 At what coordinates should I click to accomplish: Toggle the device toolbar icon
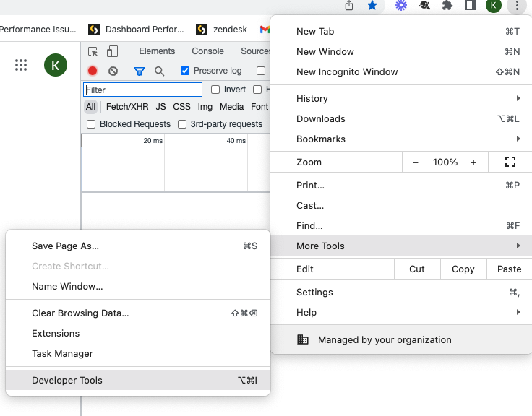[x=112, y=52]
